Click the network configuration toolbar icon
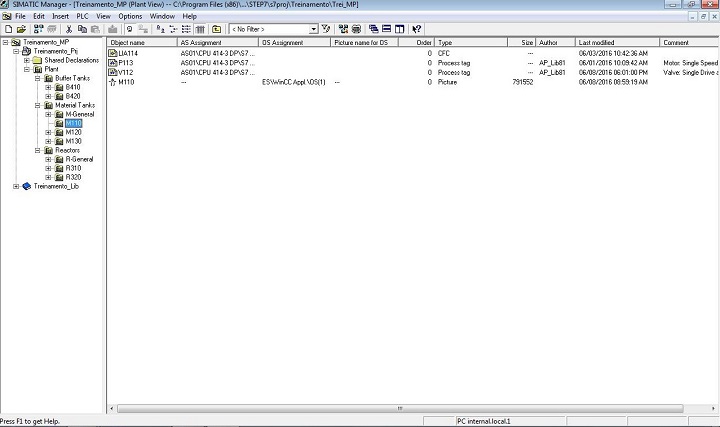The height and width of the screenshot is (427, 720). (x=343, y=29)
